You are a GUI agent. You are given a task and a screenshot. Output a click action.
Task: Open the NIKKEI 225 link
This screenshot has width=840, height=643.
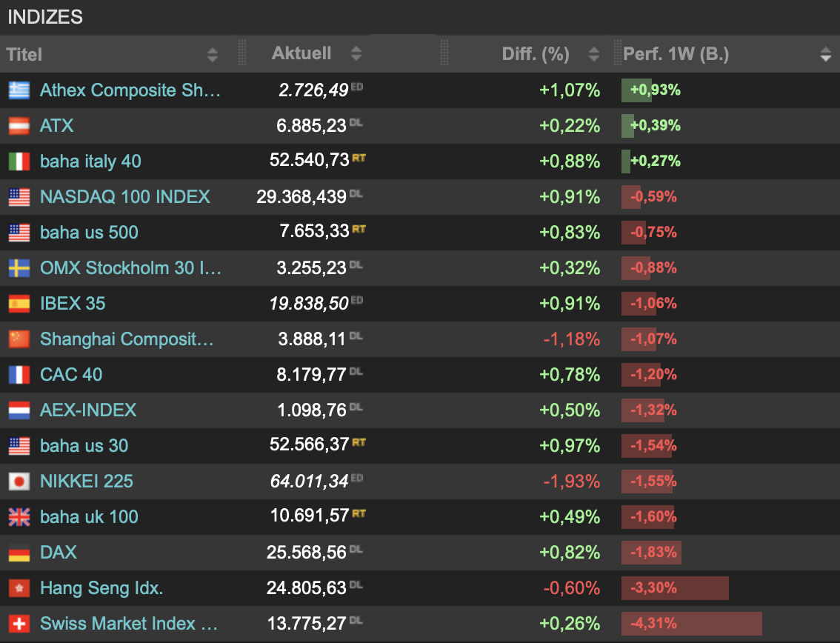(87, 482)
